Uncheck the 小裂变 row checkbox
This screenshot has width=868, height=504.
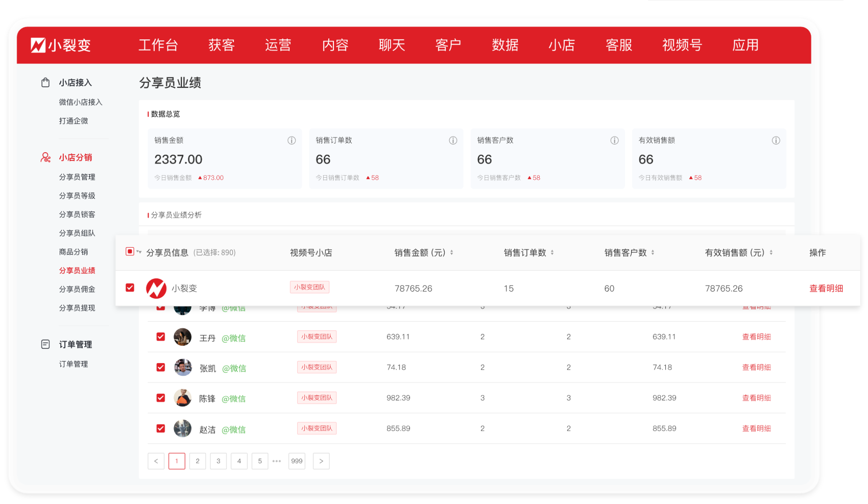[x=130, y=287]
